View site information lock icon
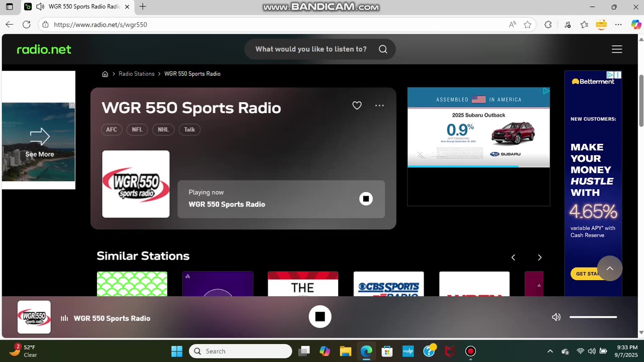 45,25
